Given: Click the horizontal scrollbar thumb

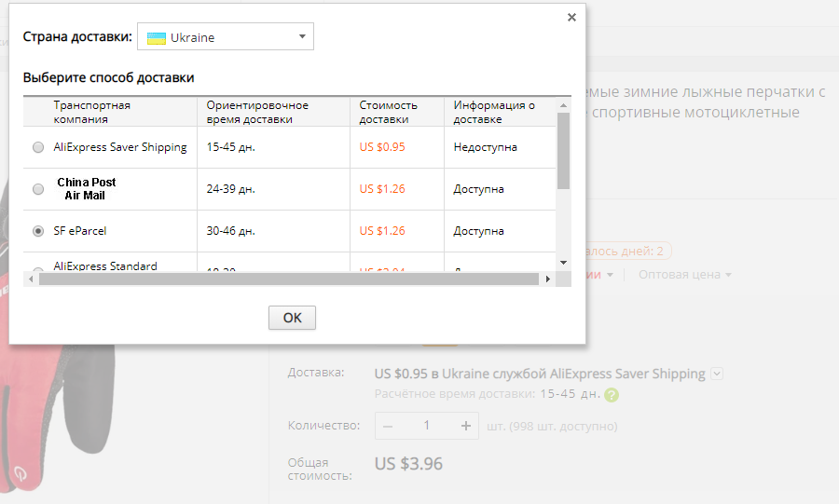Looking at the screenshot, I should [x=289, y=279].
